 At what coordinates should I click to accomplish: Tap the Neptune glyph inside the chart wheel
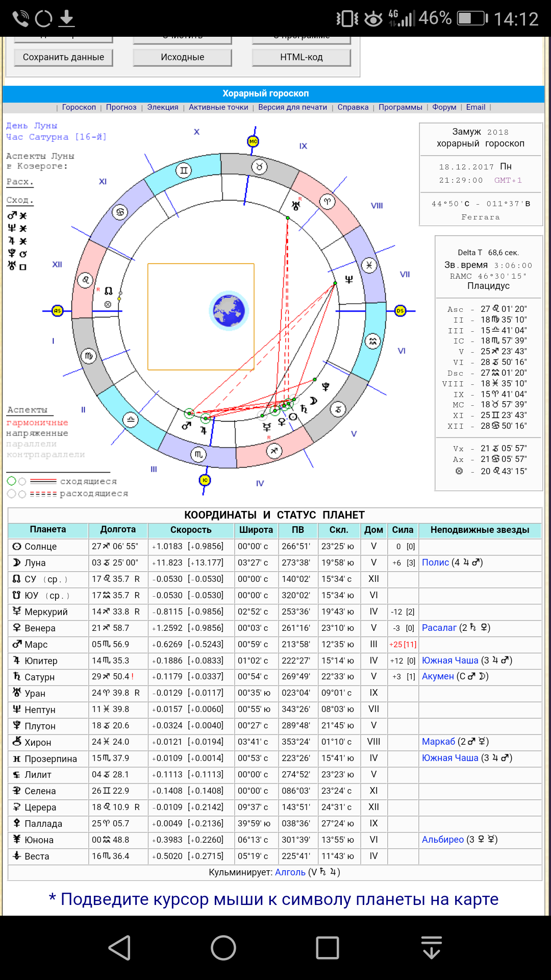(x=349, y=279)
